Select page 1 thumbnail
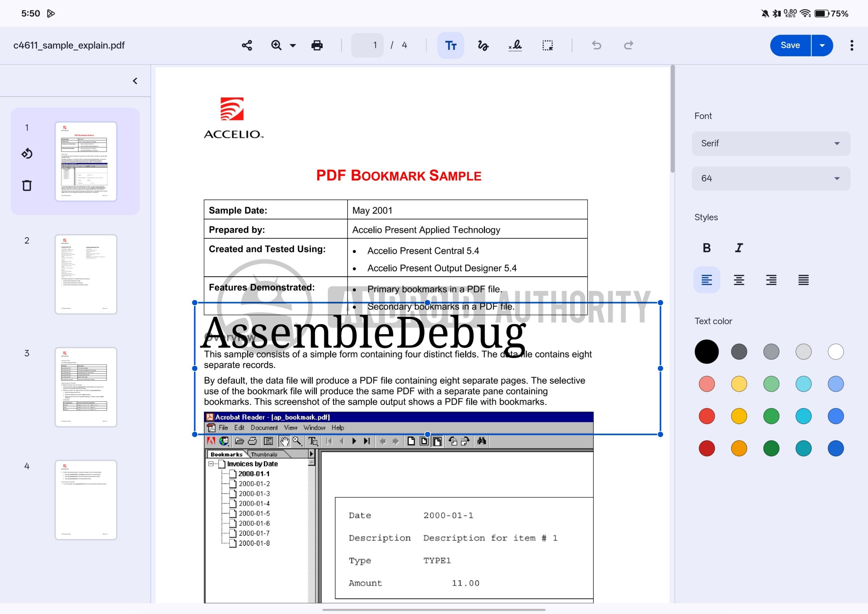868x614 pixels. pyautogui.click(x=86, y=161)
